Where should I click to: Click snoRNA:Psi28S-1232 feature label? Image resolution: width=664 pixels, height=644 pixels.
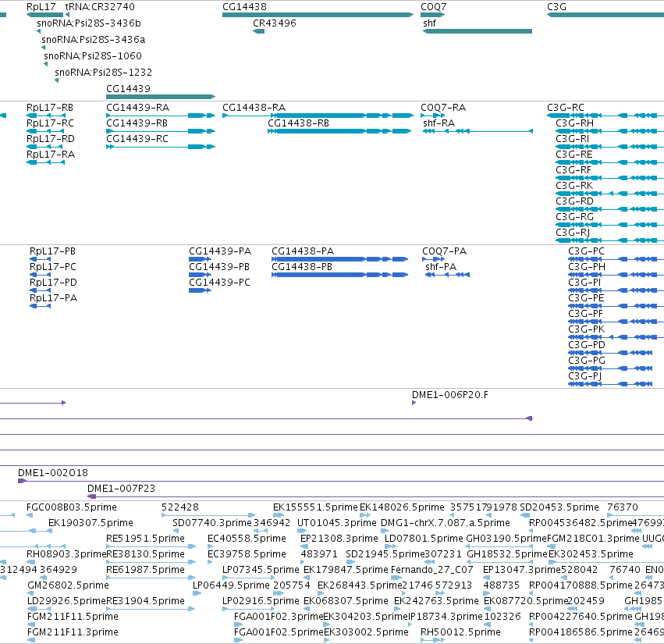103,73
